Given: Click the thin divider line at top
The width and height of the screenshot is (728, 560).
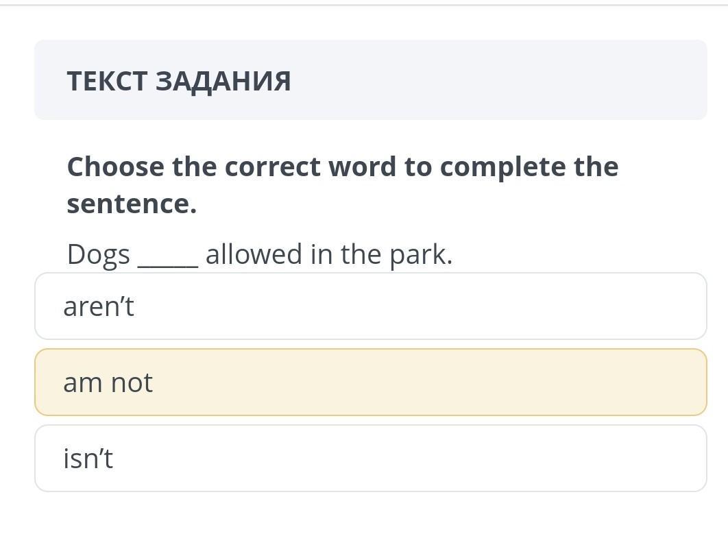Looking at the screenshot, I should point(364,5).
